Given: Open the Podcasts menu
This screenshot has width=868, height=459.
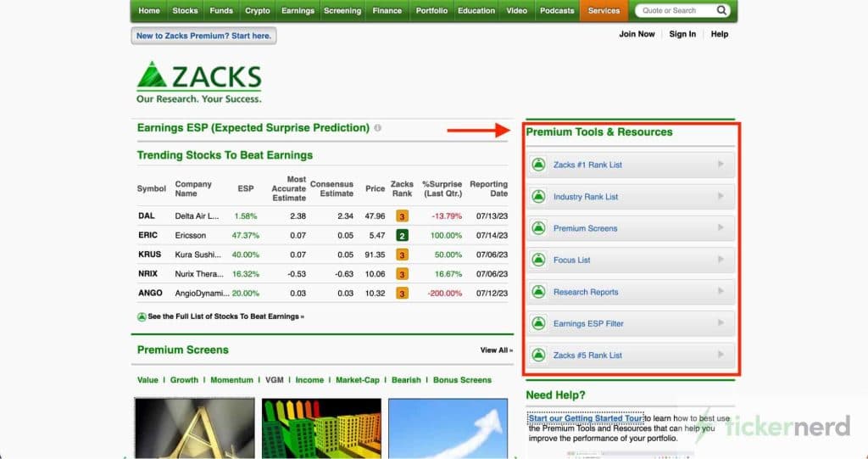Looking at the screenshot, I should click(557, 10).
